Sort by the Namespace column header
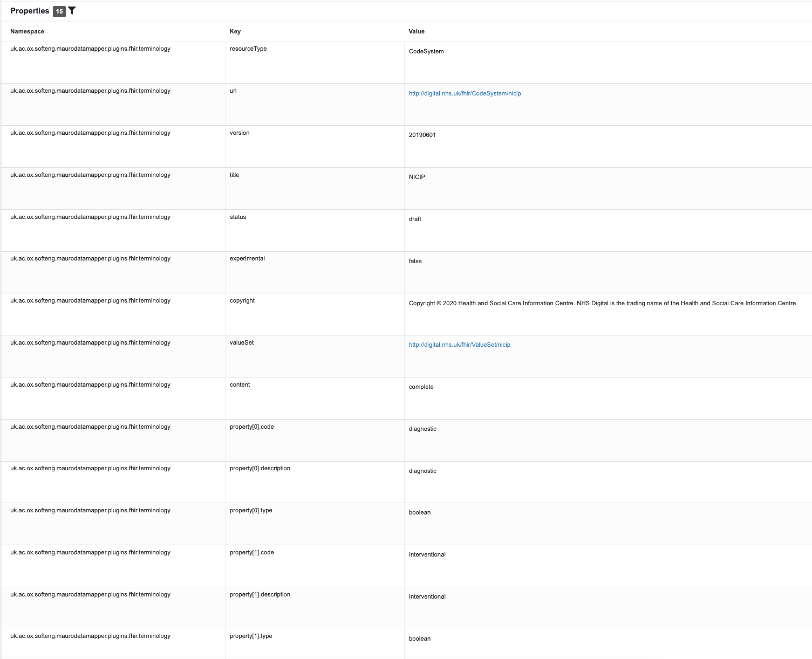Image resolution: width=812 pixels, height=659 pixels. pos(27,31)
